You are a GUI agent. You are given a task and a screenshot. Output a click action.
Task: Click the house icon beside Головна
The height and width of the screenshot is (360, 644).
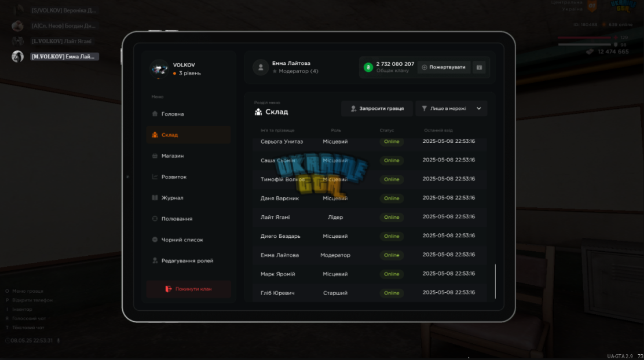point(155,113)
